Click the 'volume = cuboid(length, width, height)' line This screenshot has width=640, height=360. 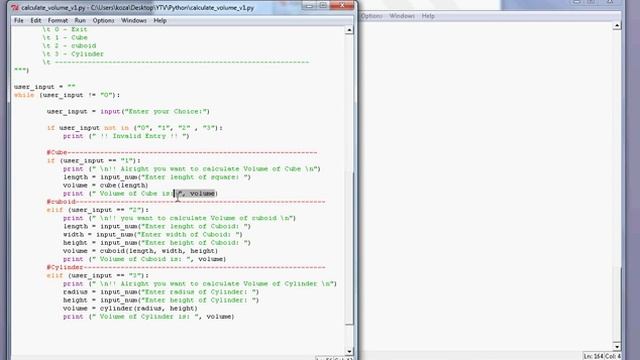click(x=140, y=251)
